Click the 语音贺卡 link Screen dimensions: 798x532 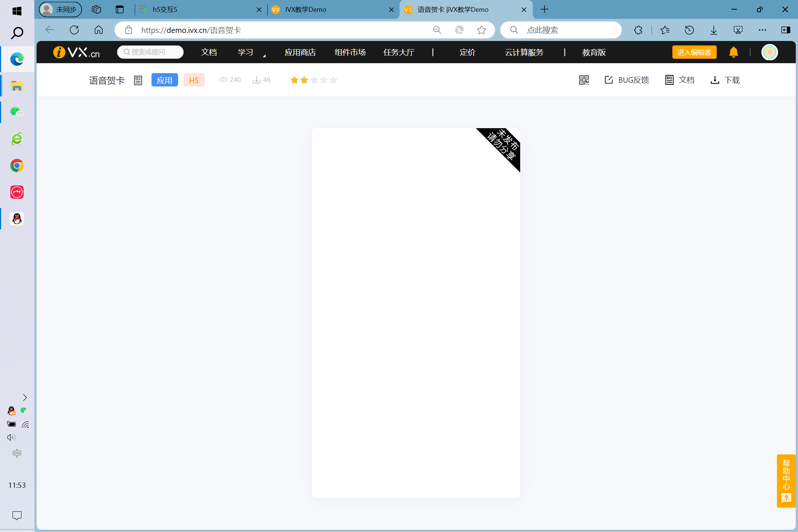tap(106, 80)
